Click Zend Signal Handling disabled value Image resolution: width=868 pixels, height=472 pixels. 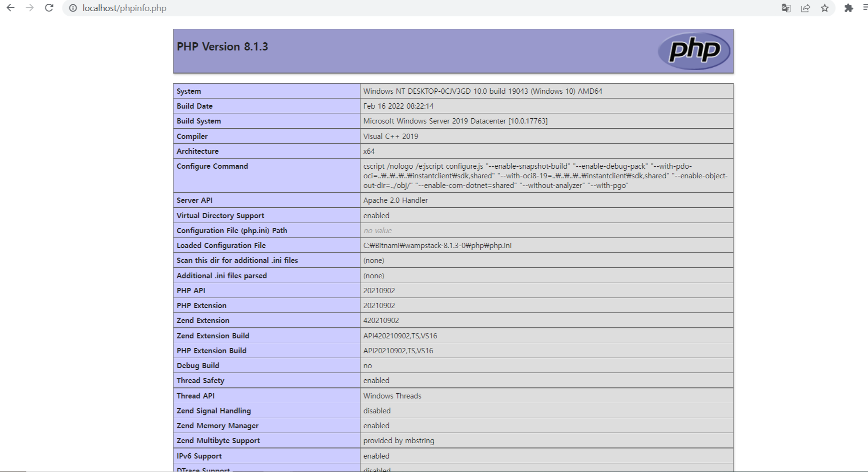point(377,411)
